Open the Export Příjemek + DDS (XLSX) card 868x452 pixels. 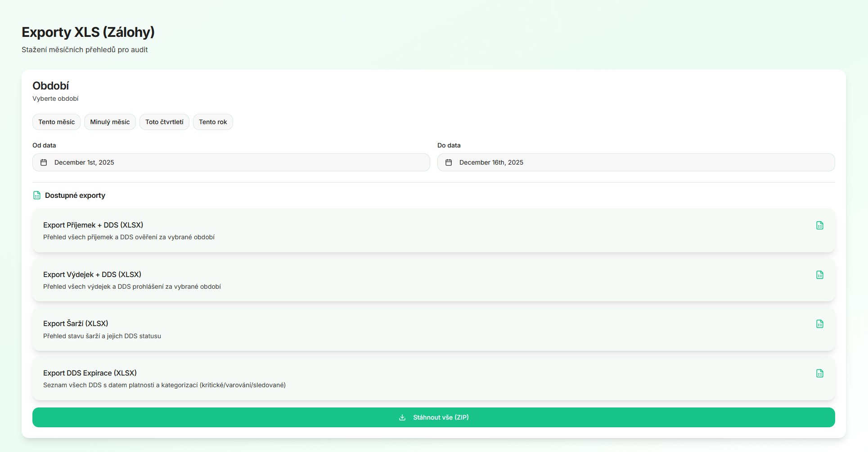tap(405, 230)
